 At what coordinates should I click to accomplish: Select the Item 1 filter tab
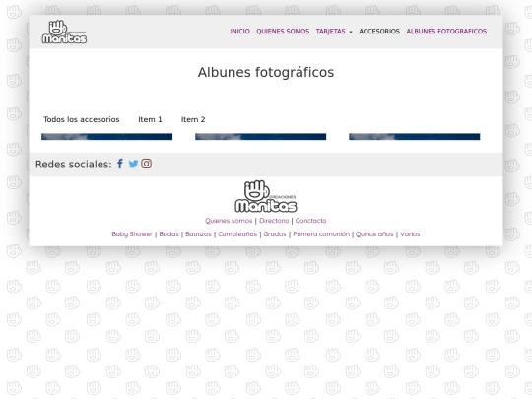[x=150, y=119]
